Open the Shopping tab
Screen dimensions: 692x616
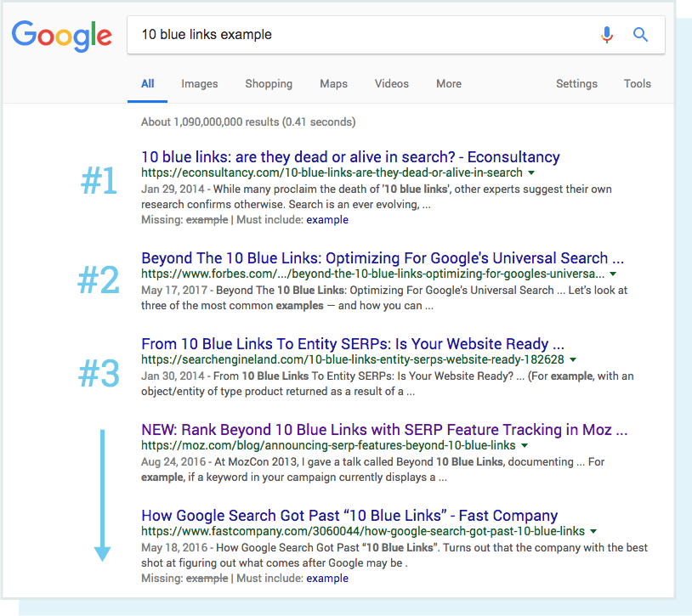(269, 83)
